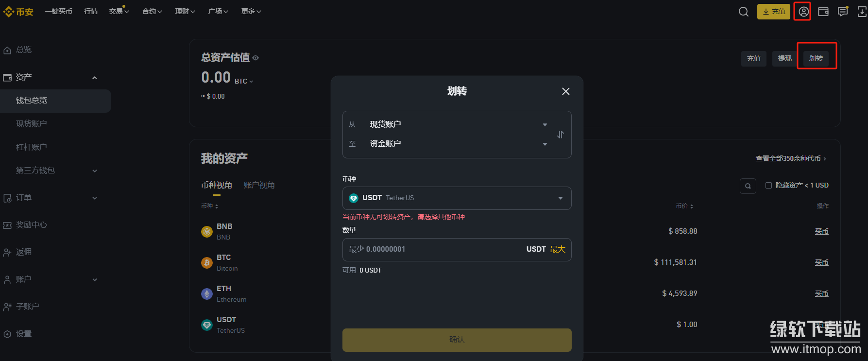The width and height of the screenshot is (868, 361).
Task: Open the from account dropdown
Action: point(457,124)
